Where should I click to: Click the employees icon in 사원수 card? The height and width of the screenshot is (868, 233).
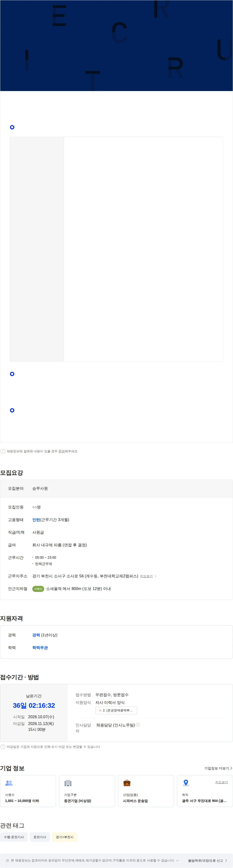click(x=9, y=783)
